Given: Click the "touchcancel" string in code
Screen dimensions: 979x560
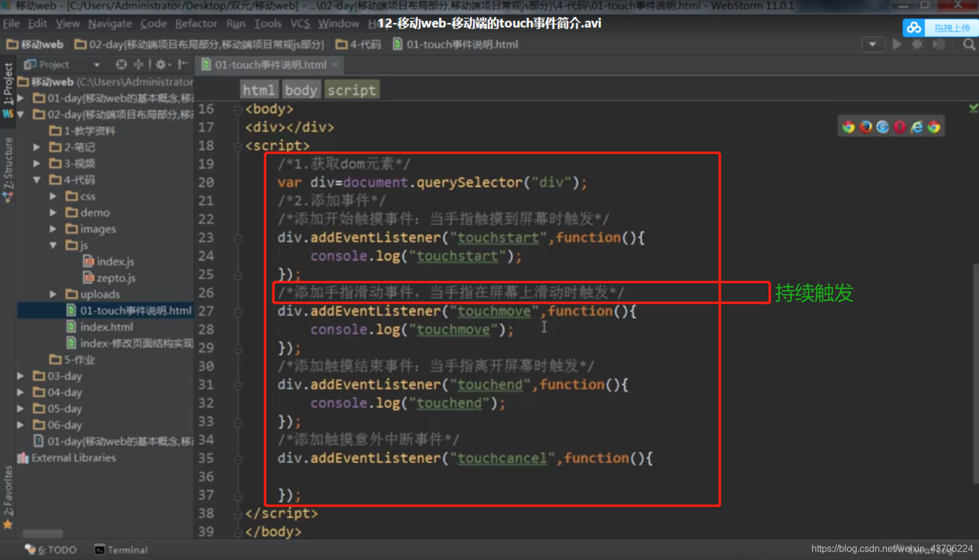Looking at the screenshot, I should click(x=502, y=459).
